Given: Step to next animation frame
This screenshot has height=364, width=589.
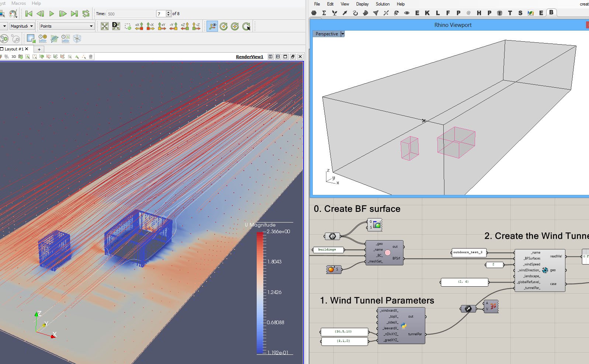Looking at the screenshot, I should pos(63,14).
